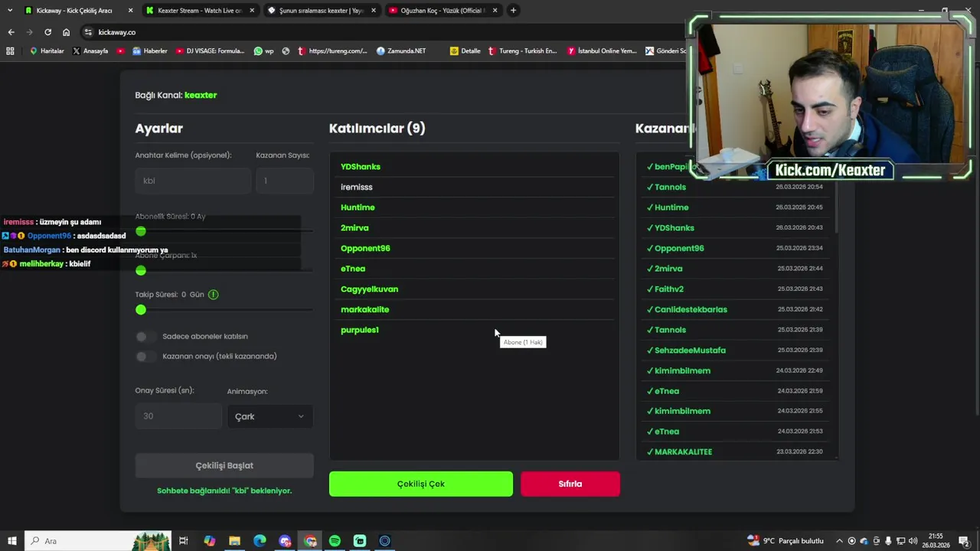The height and width of the screenshot is (551, 980).
Task: Select participant markakalite in the list
Action: (x=364, y=310)
